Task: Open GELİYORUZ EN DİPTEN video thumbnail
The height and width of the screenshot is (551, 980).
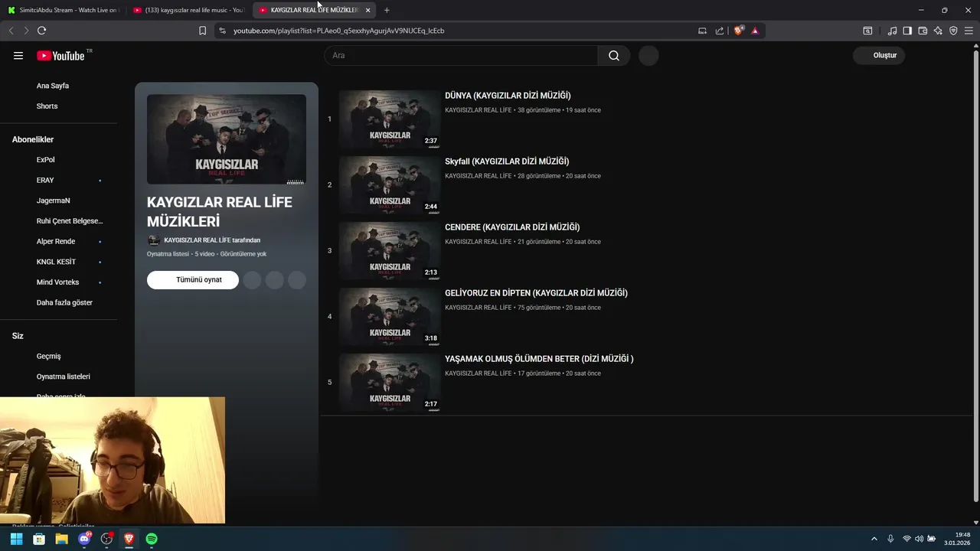Action: tap(390, 316)
